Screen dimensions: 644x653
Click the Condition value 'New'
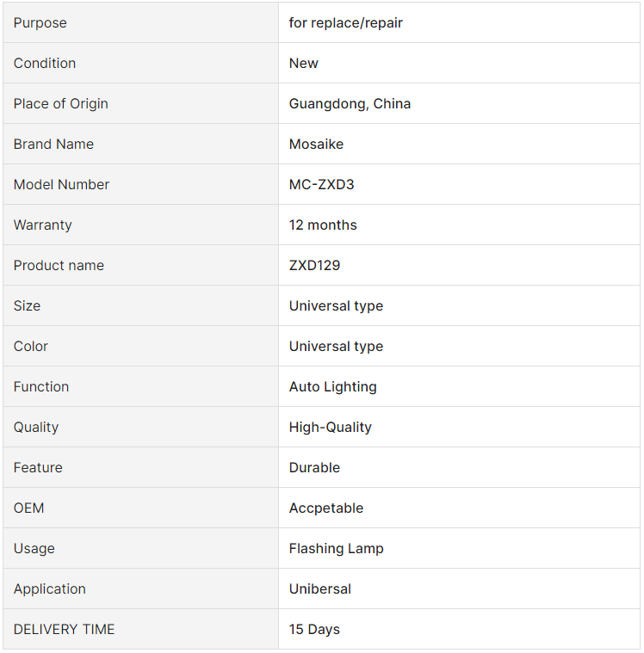(303, 64)
